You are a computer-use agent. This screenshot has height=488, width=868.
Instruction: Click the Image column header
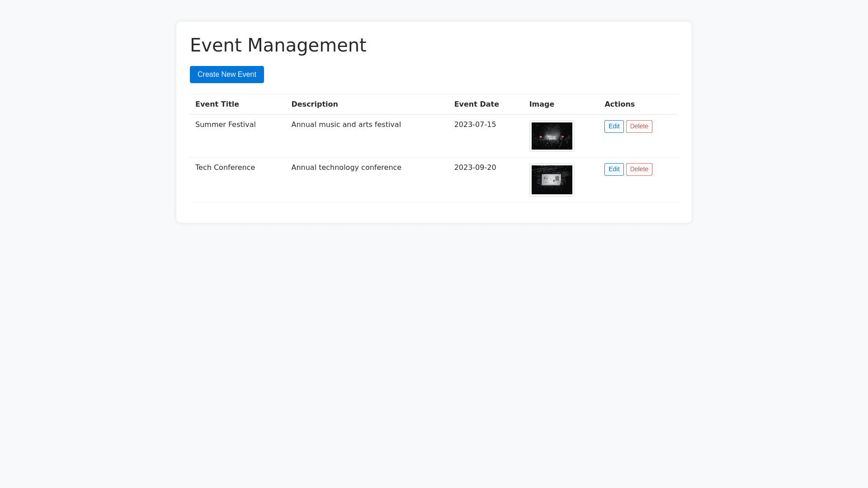[541, 104]
